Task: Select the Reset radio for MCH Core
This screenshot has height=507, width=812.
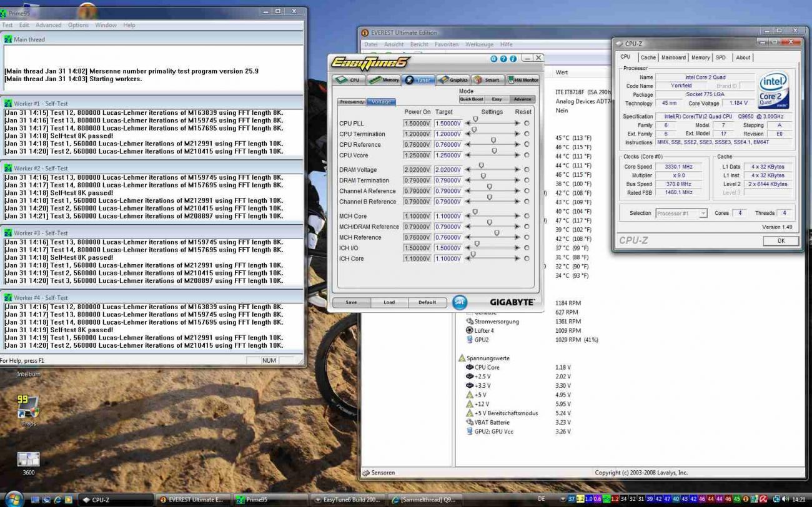Action: (x=527, y=216)
